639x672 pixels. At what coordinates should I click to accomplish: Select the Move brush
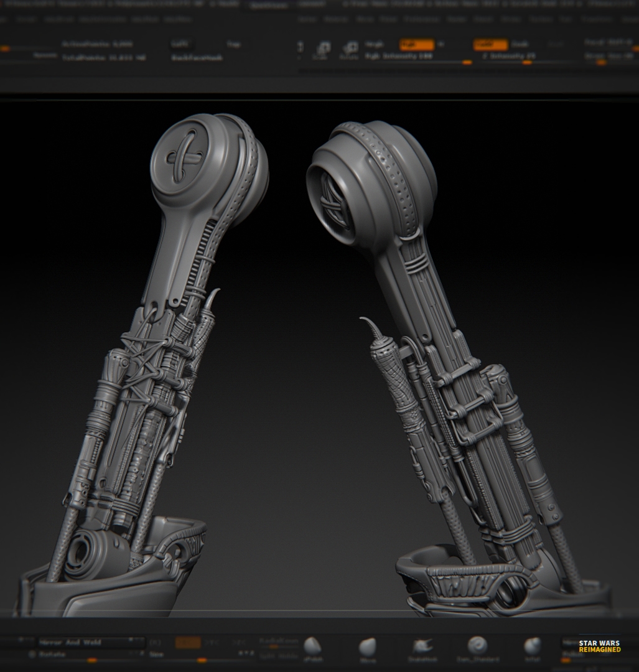coord(367,649)
